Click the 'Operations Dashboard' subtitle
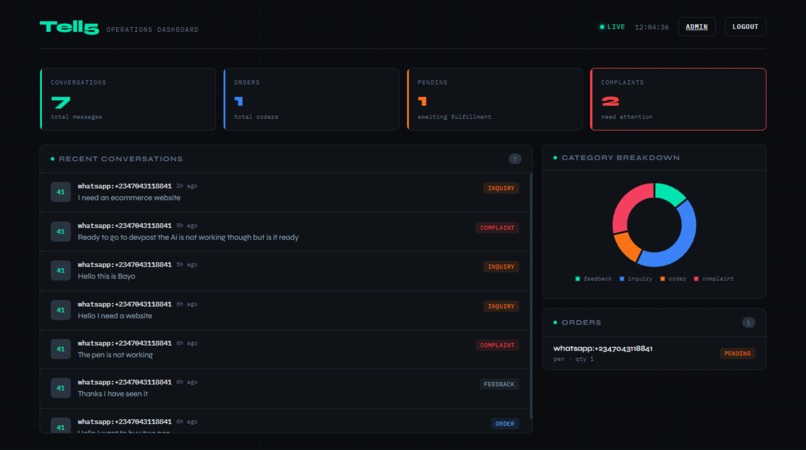Viewport: 806px width, 450px height. click(152, 30)
